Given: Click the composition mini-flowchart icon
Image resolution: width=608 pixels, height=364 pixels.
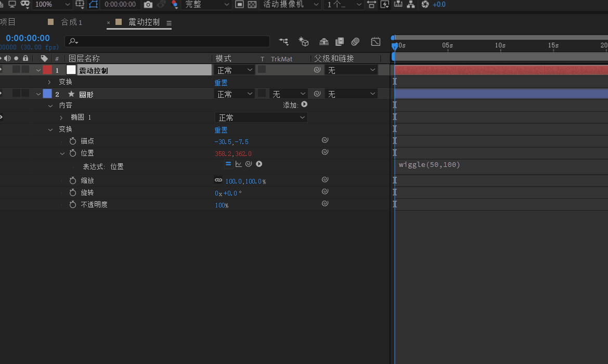Looking at the screenshot, I should click(283, 42).
